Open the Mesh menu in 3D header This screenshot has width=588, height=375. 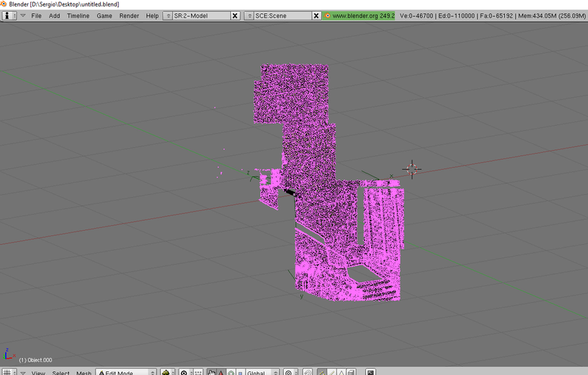pyautogui.click(x=84, y=373)
